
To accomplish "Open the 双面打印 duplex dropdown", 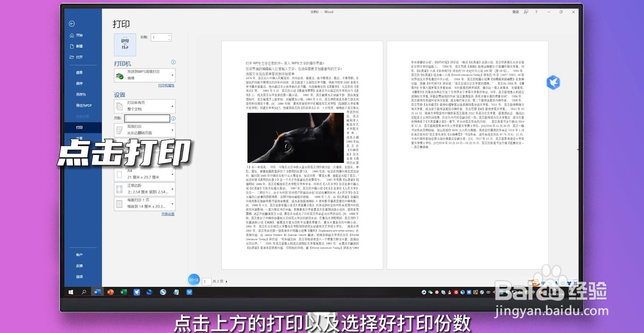I will click(x=144, y=129).
